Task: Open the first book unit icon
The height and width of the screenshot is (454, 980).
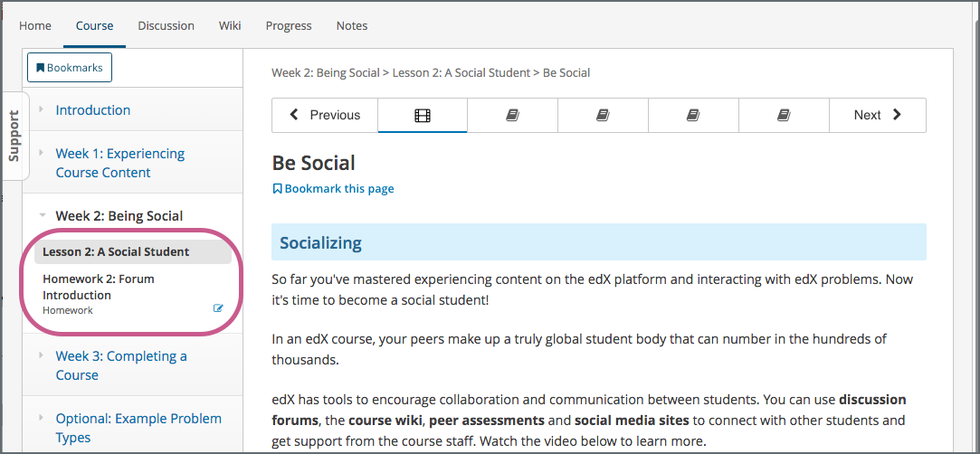Action: tap(512, 116)
